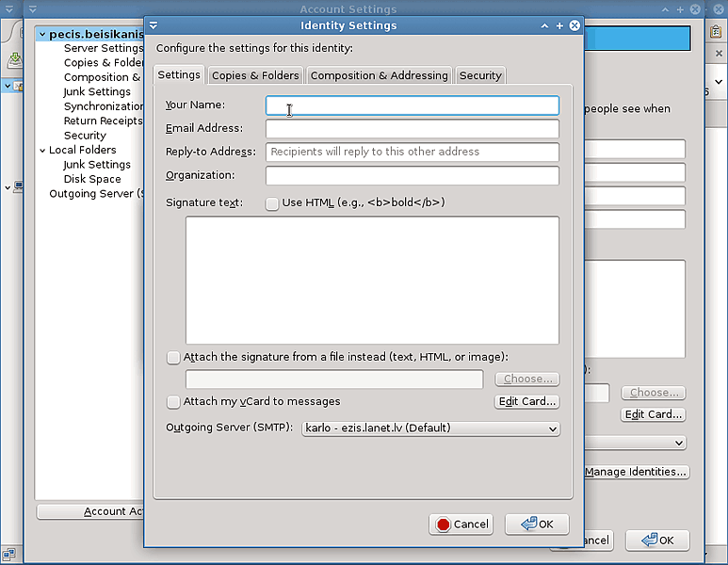Select Disk Space tree item
This screenshot has width=728, height=565.
[x=92, y=179]
